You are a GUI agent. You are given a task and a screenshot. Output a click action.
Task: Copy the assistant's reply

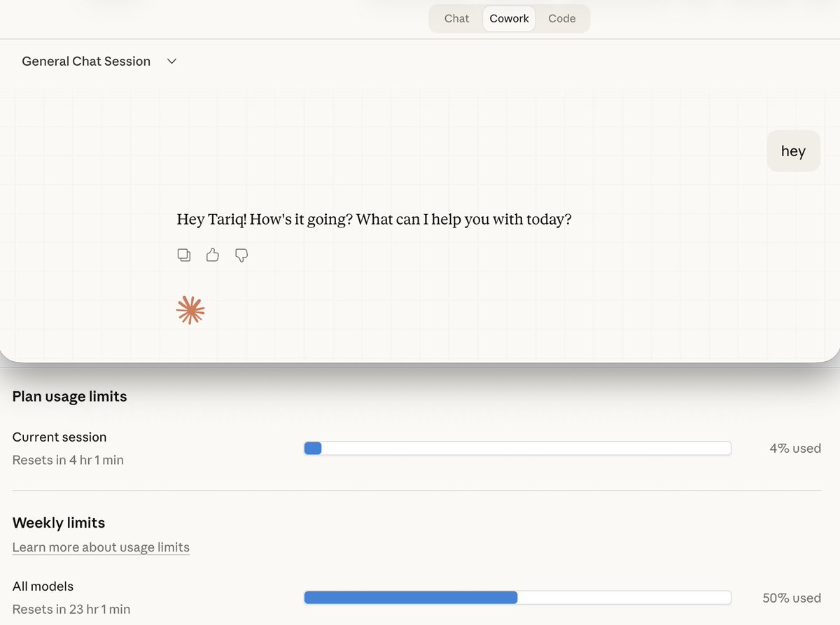point(184,255)
